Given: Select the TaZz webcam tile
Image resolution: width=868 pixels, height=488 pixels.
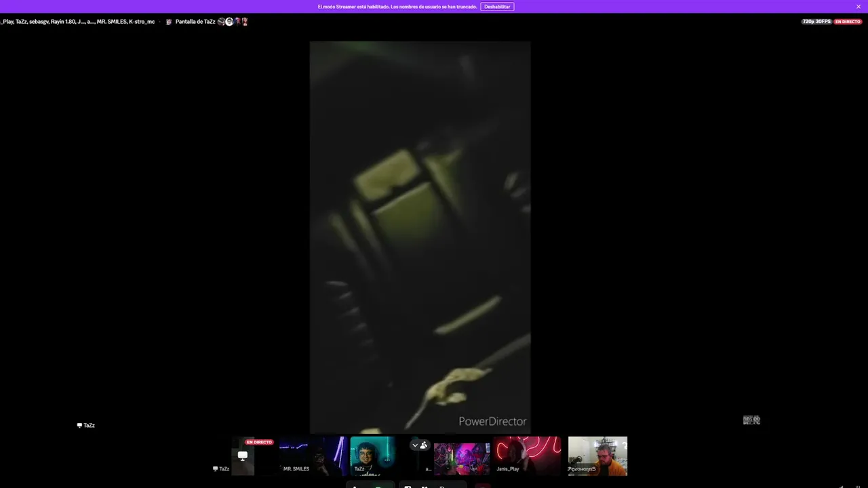Looking at the screenshot, I should point(373,456).
